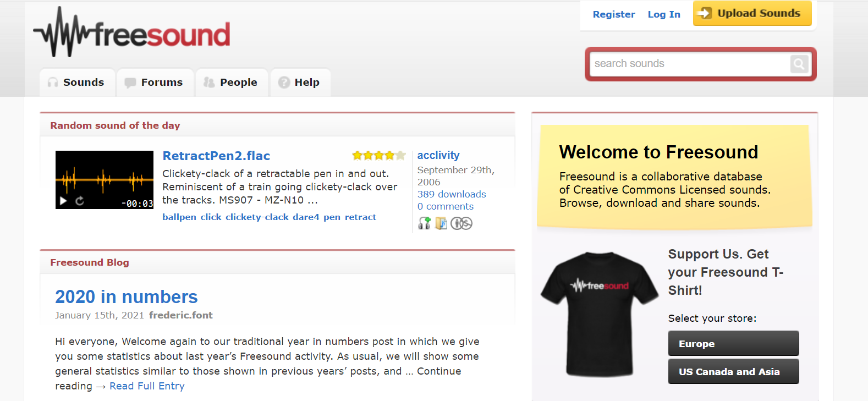
Task: Click the Random sound of the day heading
Action: tap(115, 125)
